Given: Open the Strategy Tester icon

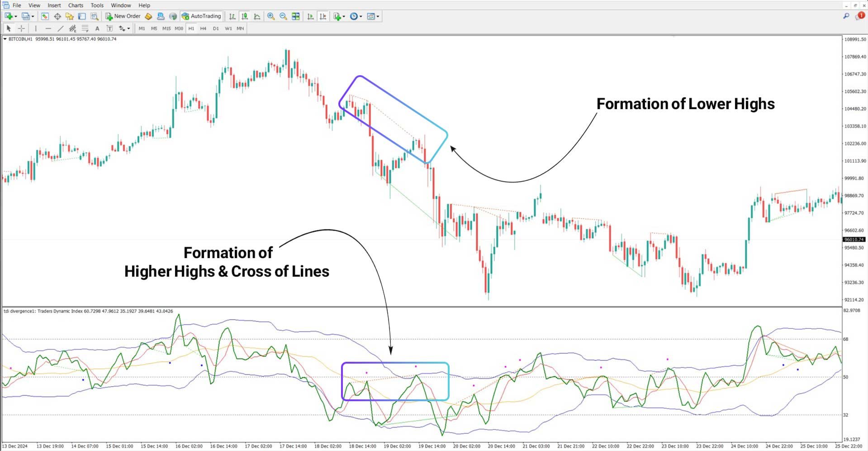Looking at the screenshot, I should (94, 16).
